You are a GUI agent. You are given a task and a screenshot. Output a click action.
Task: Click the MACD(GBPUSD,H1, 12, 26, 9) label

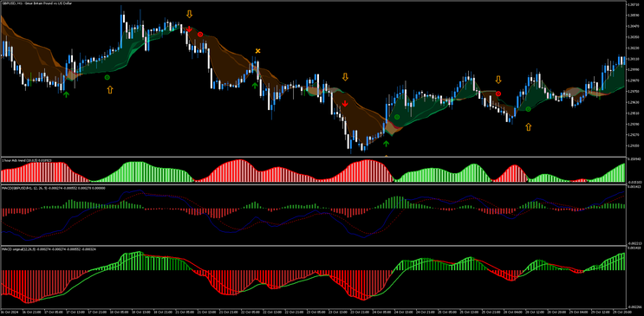(53, 188)
